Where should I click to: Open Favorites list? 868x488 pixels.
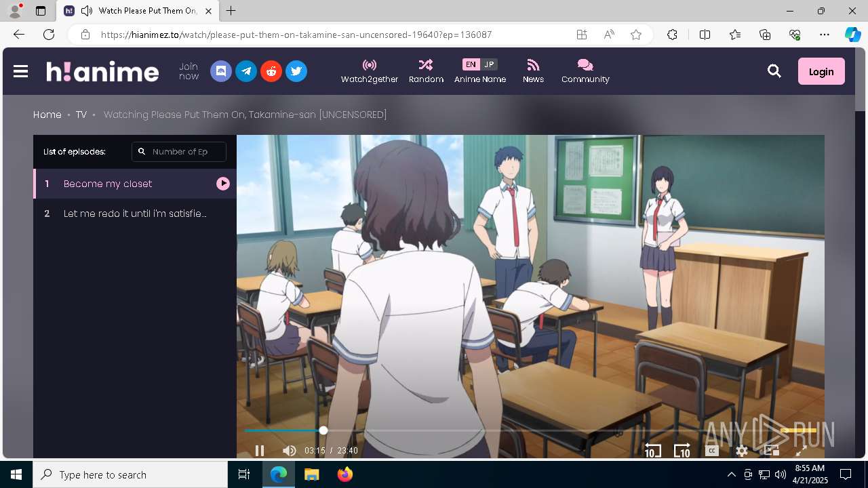click(x=735, y=35)
